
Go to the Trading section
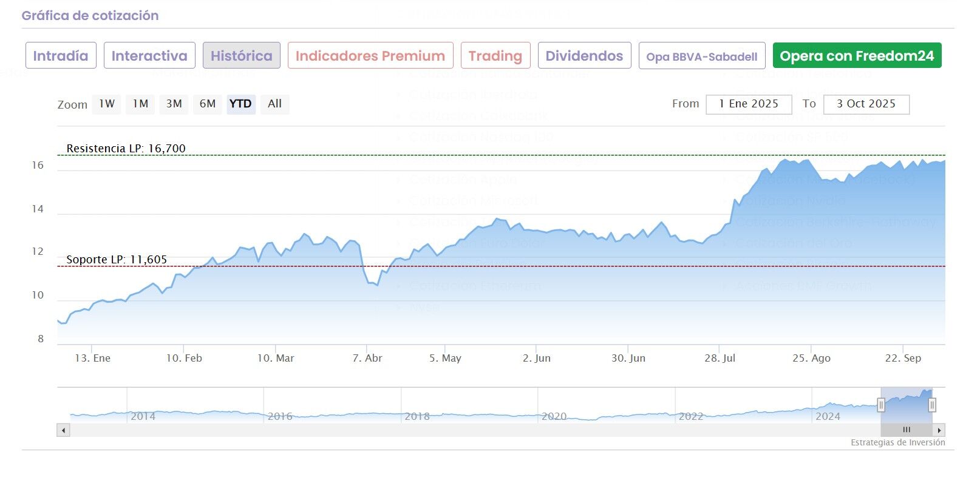pyautogui.click(x=495, y=56)
